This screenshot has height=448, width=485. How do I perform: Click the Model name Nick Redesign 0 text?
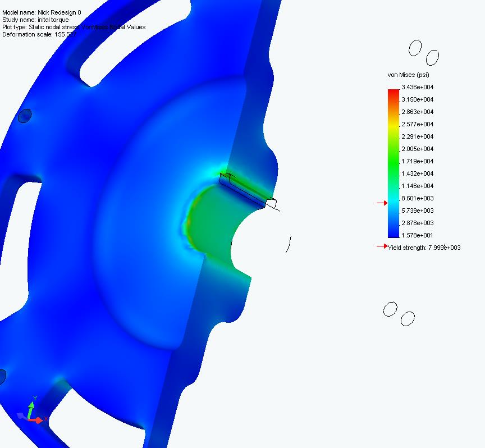click(42, 12)
